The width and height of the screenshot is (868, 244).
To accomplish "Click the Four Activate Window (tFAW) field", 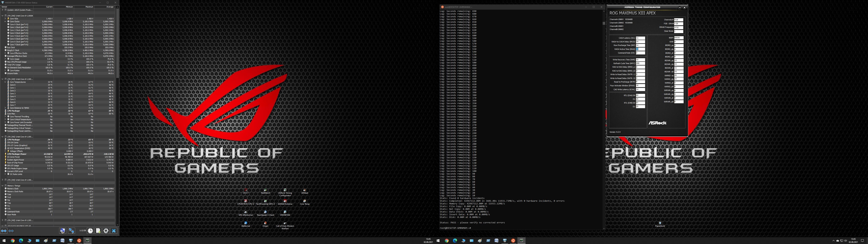I will (x=640, y=86).
